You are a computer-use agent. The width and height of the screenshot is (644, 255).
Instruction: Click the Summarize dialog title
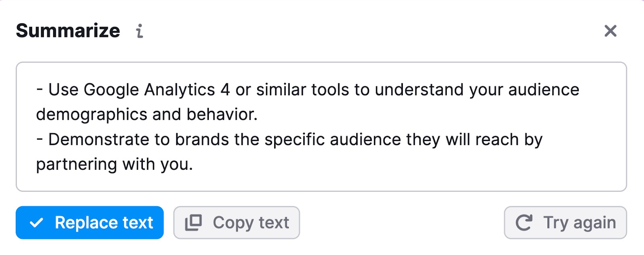coord(68,31)
